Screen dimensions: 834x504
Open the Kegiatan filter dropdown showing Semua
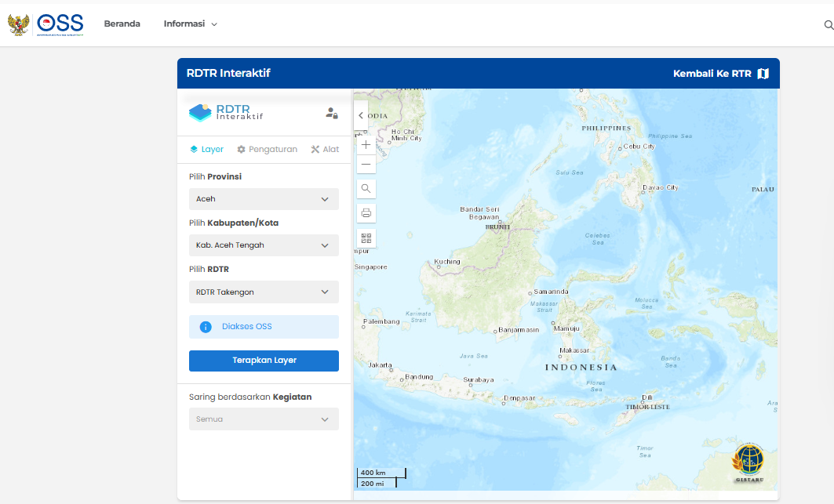coord(264,419)
